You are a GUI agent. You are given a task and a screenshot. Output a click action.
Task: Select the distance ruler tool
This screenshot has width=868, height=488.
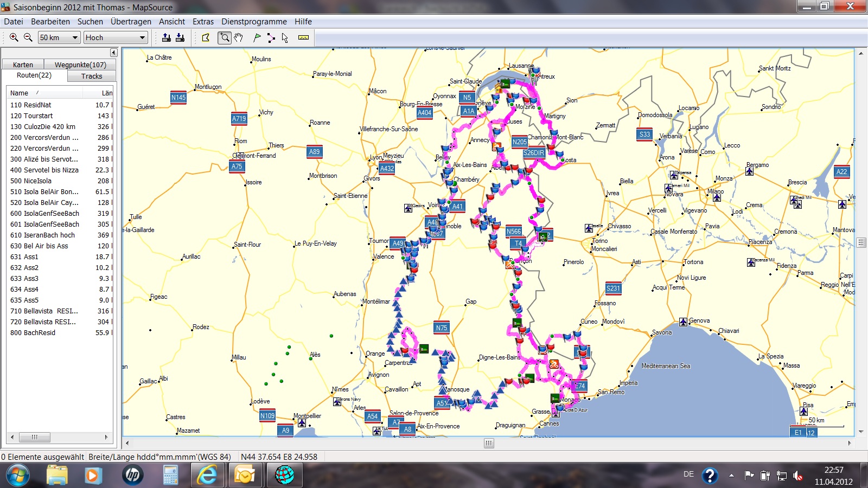pos(304,37)
